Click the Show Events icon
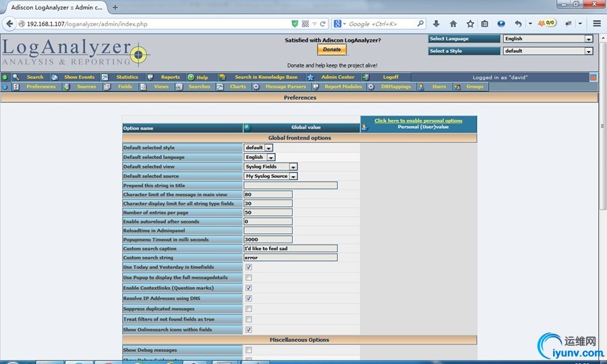607x364 pixels. (x=55, y=78)
